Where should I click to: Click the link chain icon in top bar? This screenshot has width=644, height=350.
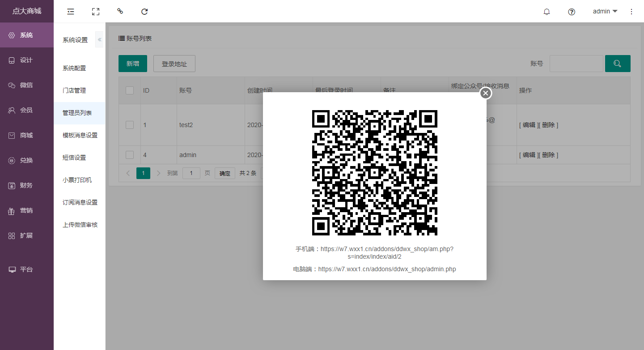pyautogui.click(x=120, y=11)
